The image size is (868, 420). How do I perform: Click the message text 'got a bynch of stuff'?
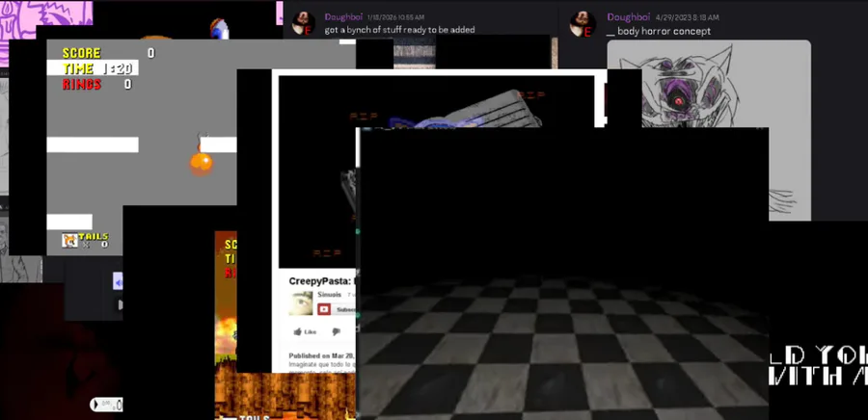[x=399, y=30]
